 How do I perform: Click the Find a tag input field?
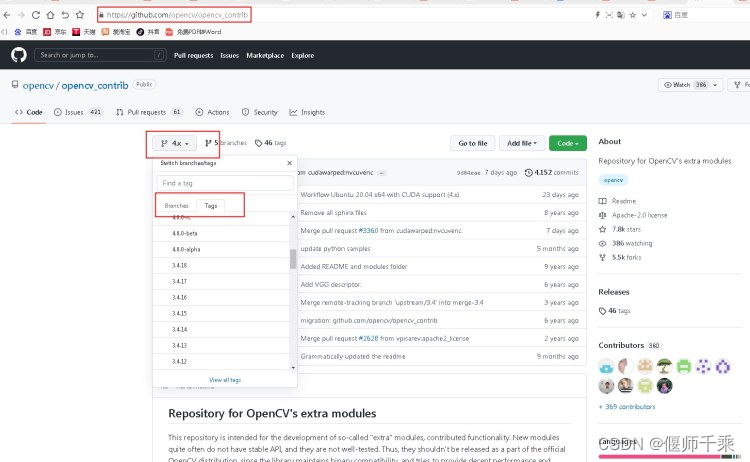225,183
